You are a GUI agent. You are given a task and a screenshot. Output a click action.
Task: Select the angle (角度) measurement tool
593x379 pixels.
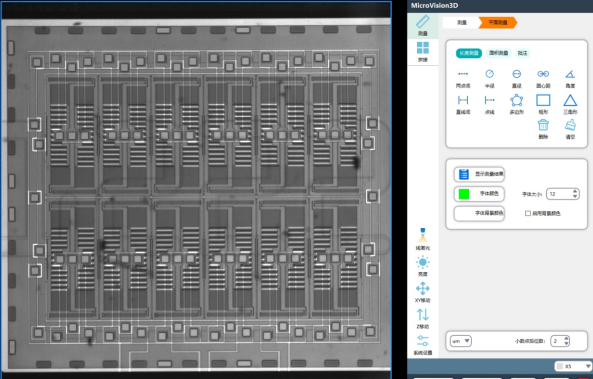click(x=570, y=79)
